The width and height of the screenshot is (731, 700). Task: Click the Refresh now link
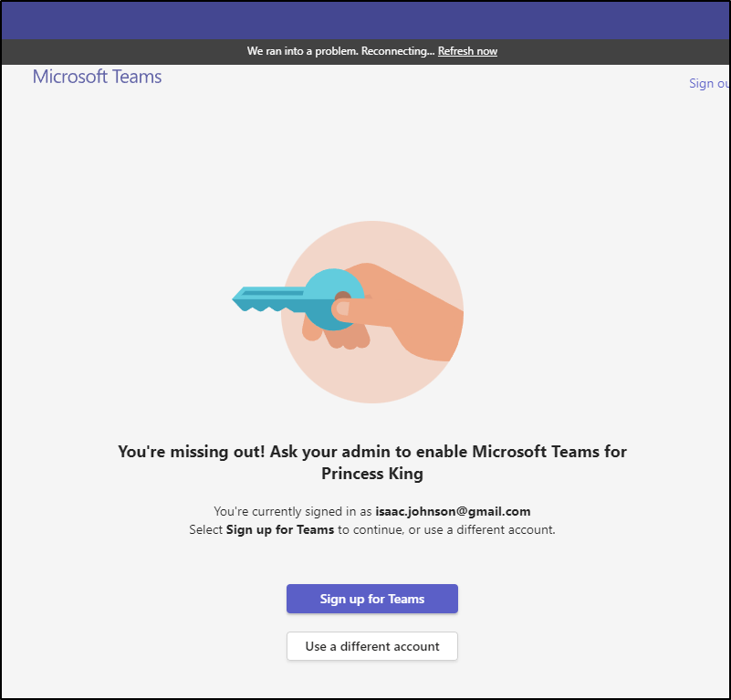pos(467,51)
